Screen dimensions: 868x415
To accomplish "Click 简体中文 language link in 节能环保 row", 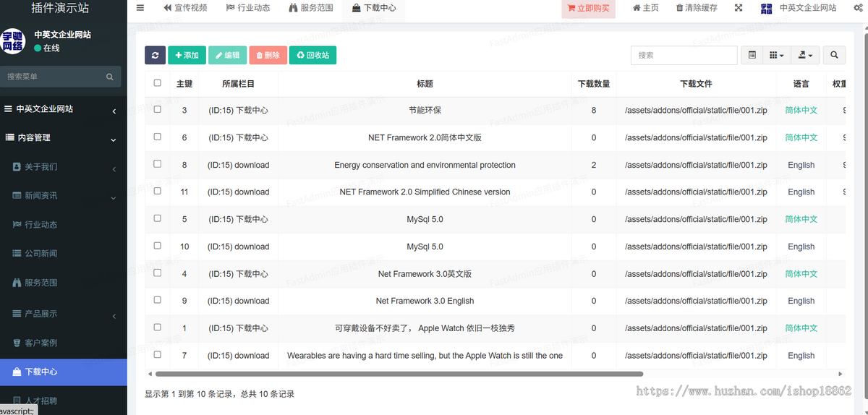I will 801,111.
